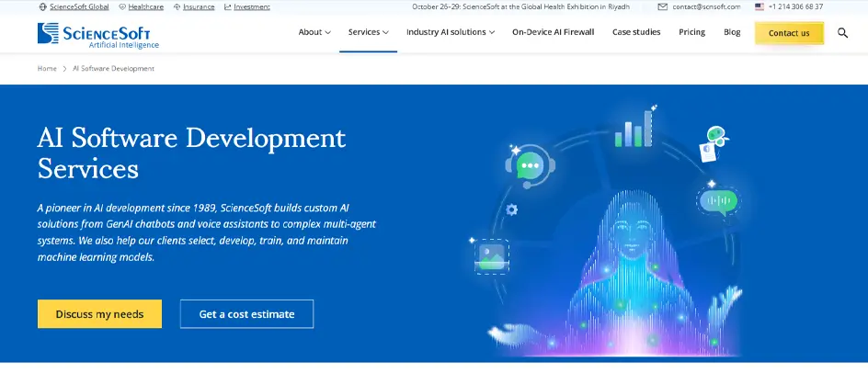Open Industry AI solutions menu

point(451,32)
